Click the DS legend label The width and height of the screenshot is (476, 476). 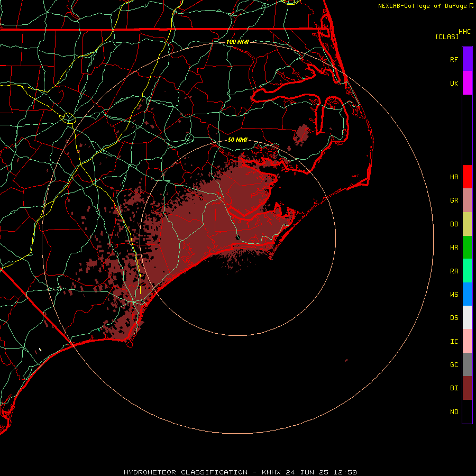(x=454, y=318)
